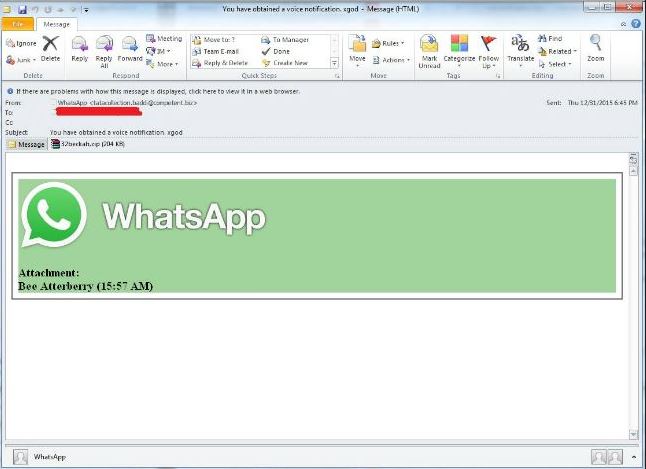Click the 'Attachment:' label in message
The height and width of the screenshot is (469, 646).
click(49, 272)
